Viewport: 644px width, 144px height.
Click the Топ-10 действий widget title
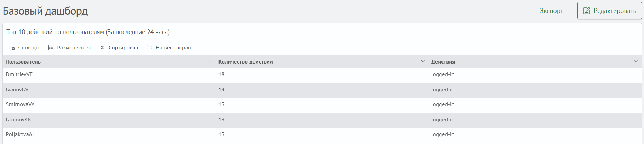tap(88, 32)
